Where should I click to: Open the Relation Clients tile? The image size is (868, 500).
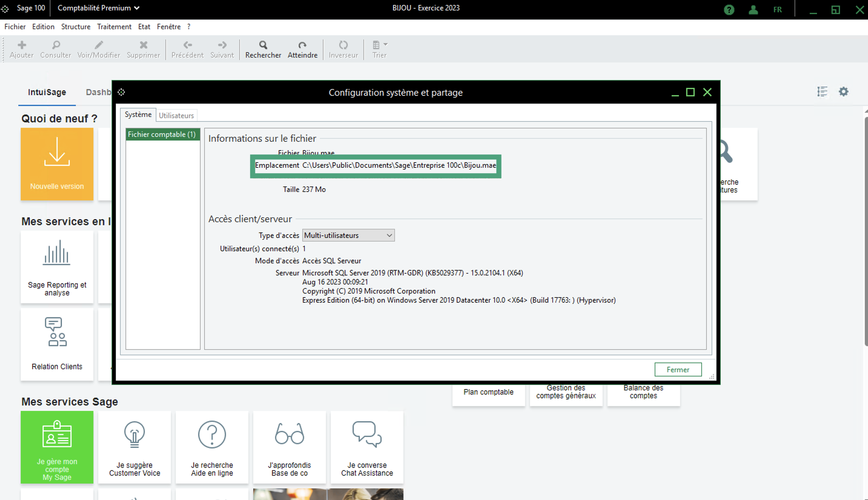tap(57, 344)
